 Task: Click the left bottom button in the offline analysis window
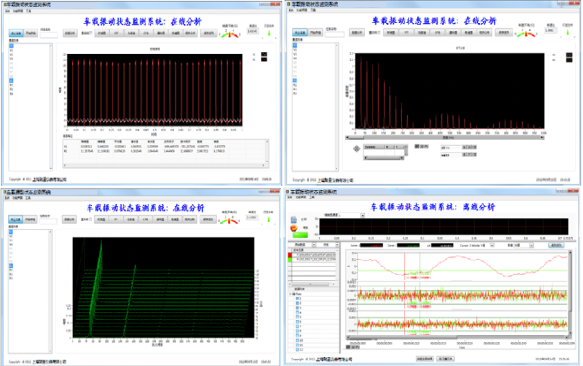click(424, 359)
